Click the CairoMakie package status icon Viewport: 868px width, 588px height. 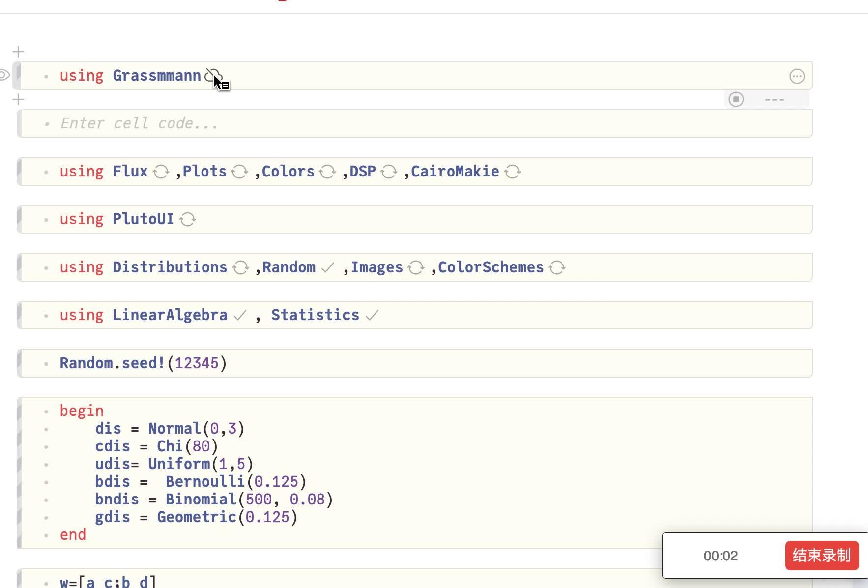point(513,172)
